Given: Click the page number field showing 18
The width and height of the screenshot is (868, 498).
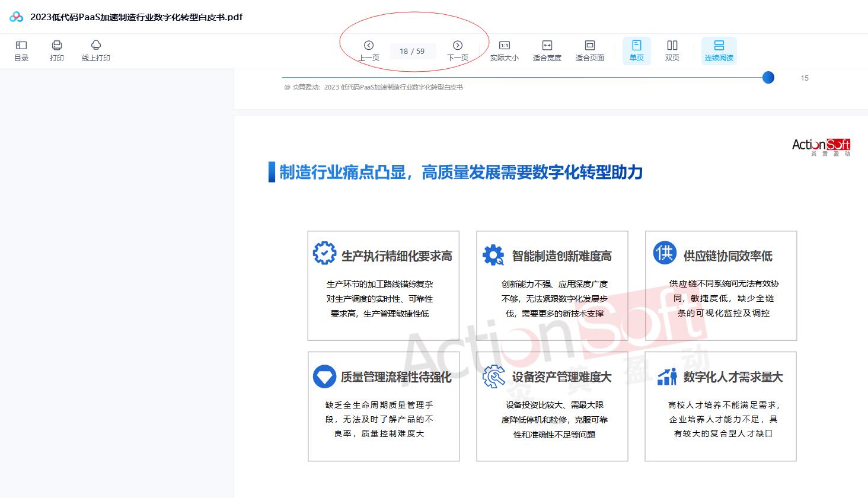Looking at the screenshot, I should point(404,52).
